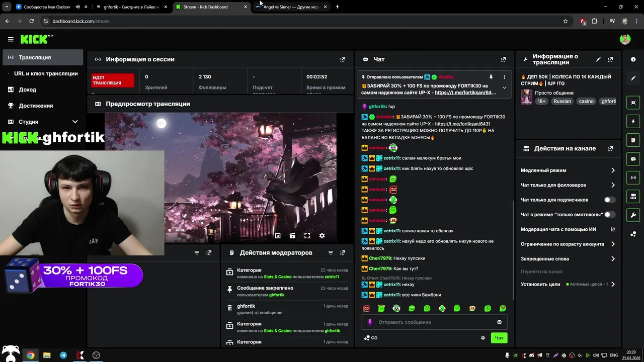Click the points balance icon below chat input
This screenshot has width=644, height=362.
tap(370, 338)
